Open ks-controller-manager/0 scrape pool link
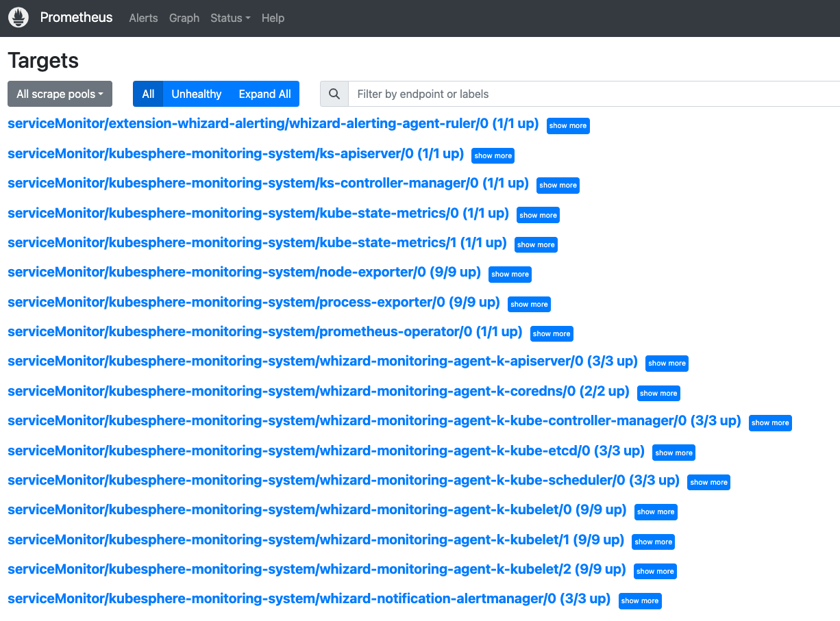Screen dimensions: 840x621 point(269,183)
